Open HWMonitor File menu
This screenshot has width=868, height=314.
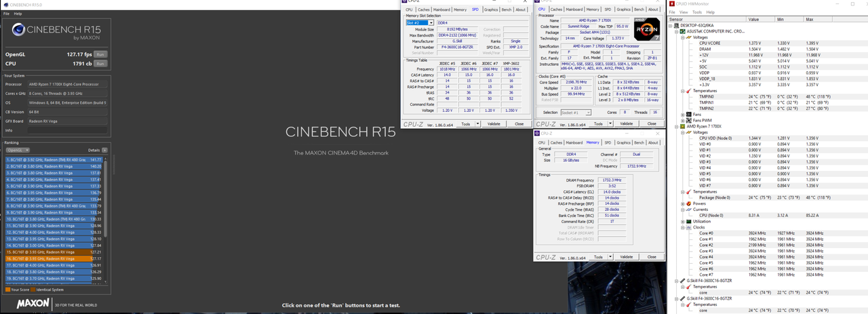(x=673, y=12)
